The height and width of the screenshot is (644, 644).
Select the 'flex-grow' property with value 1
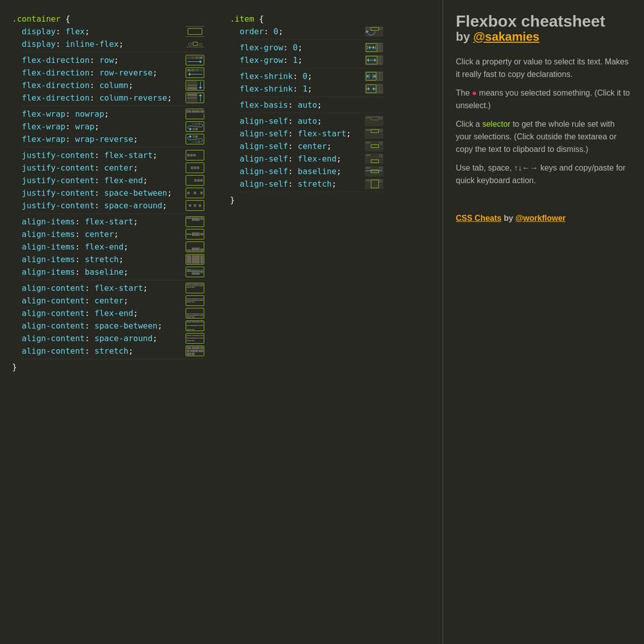[261, 61]
